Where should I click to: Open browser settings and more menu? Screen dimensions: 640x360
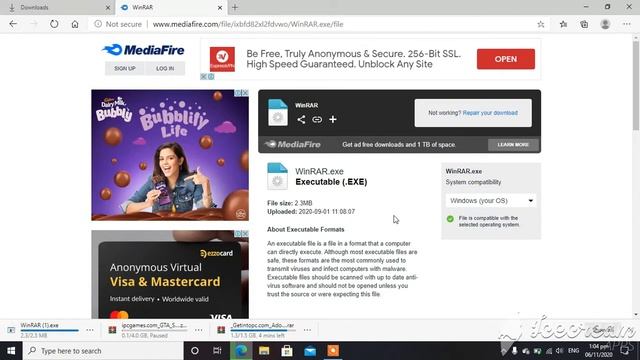627,24
